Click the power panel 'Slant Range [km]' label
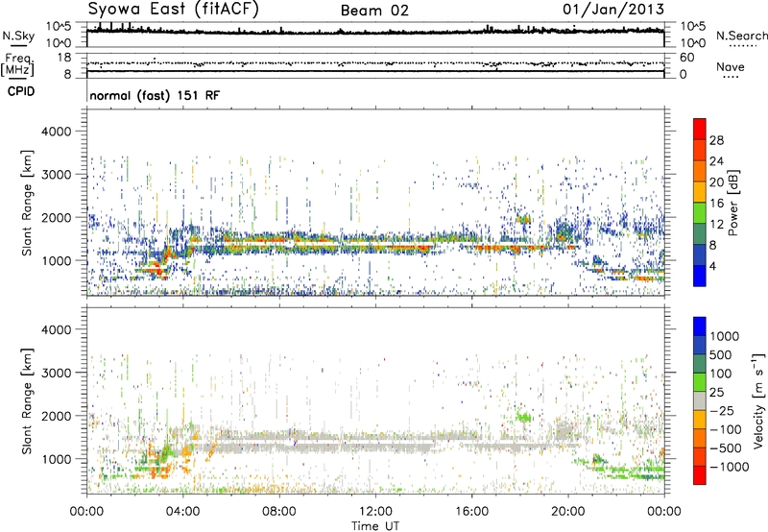Viewport: 768px width, 532px height. [x=27, y=203]
